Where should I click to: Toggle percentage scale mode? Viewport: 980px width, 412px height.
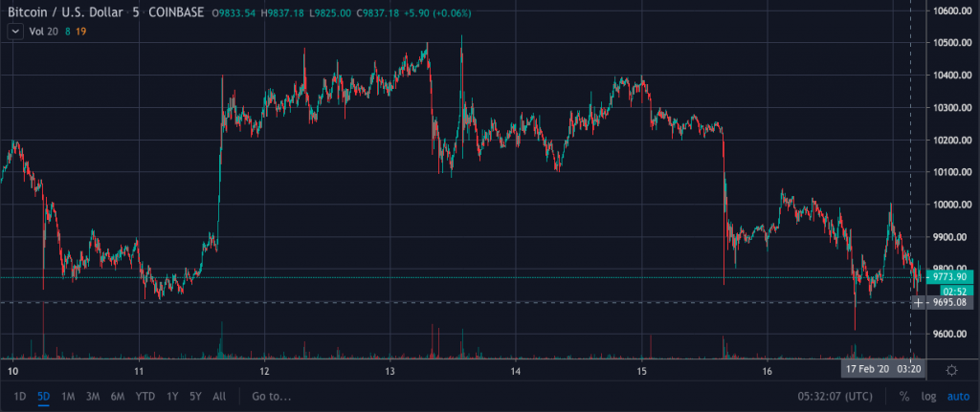(x=904, y=396)
